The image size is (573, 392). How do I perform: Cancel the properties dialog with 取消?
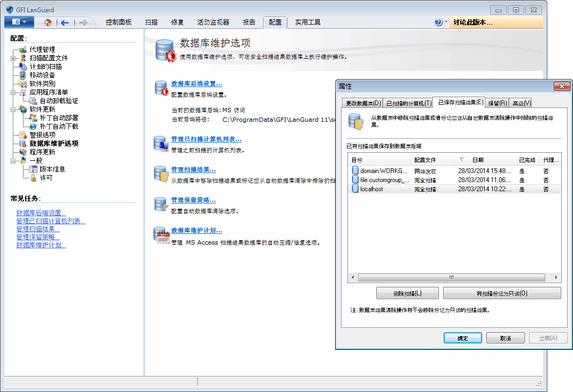[506, 339]
